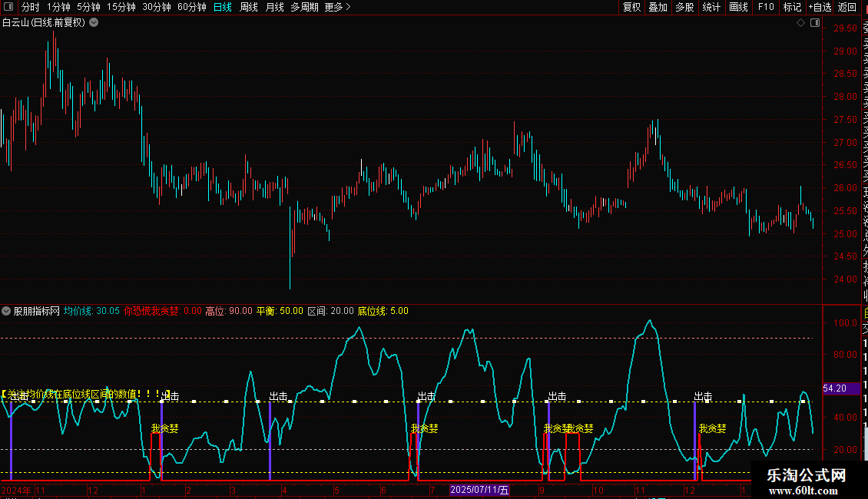Switch to the 日线 daily chart
The width and height of the screenshot is (868, 499).
(x=223, y=7)
